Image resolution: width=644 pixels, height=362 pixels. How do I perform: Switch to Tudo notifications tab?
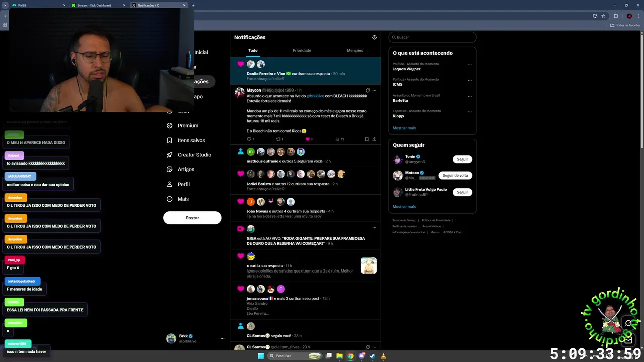click(x=253, y=50)
